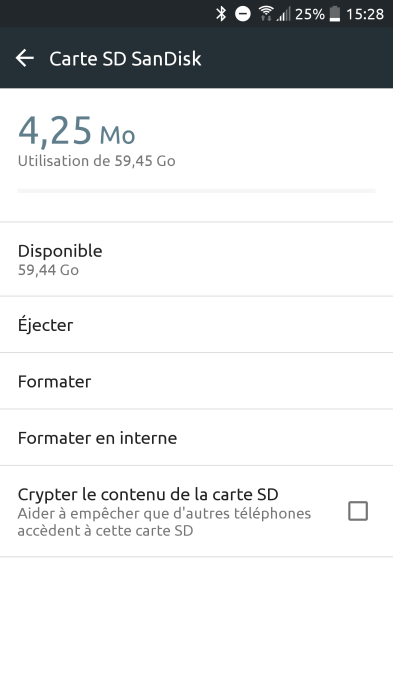The image size is (393, 698).
Task: Tap the 25% battery percentage
Action: (309, 14)
